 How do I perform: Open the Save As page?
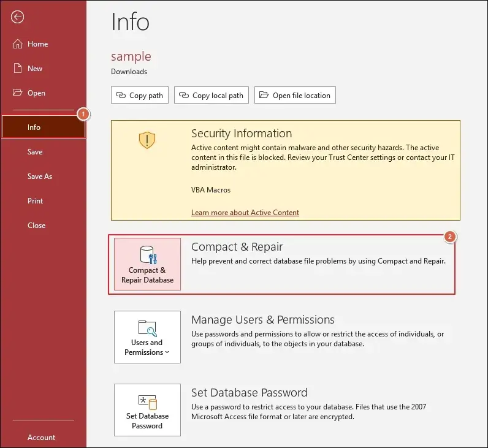click(40, 177)
